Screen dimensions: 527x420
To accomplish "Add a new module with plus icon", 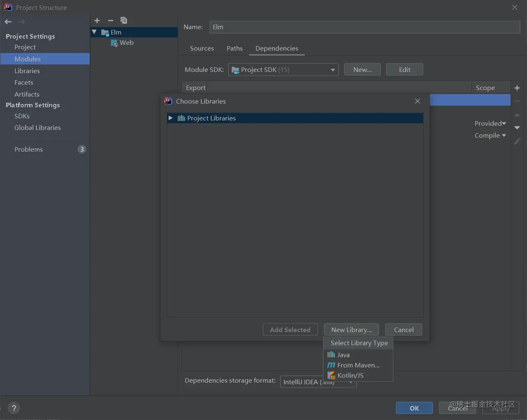I will [97, 21].
